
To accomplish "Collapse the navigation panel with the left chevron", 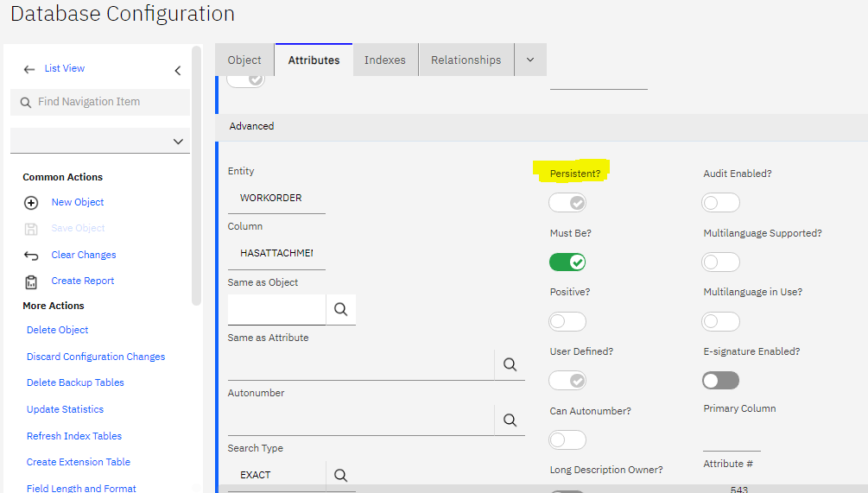I will click(x=178, y=70).
